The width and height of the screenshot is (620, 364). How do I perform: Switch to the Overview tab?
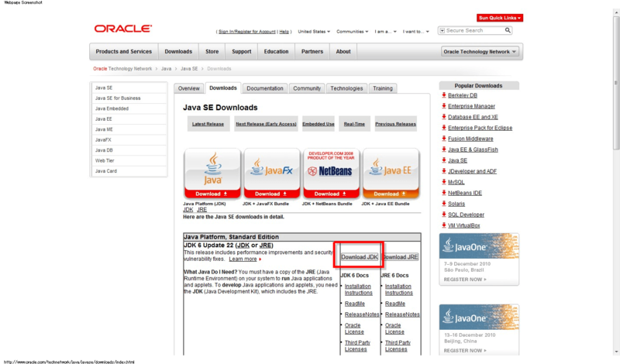[188, 88]
